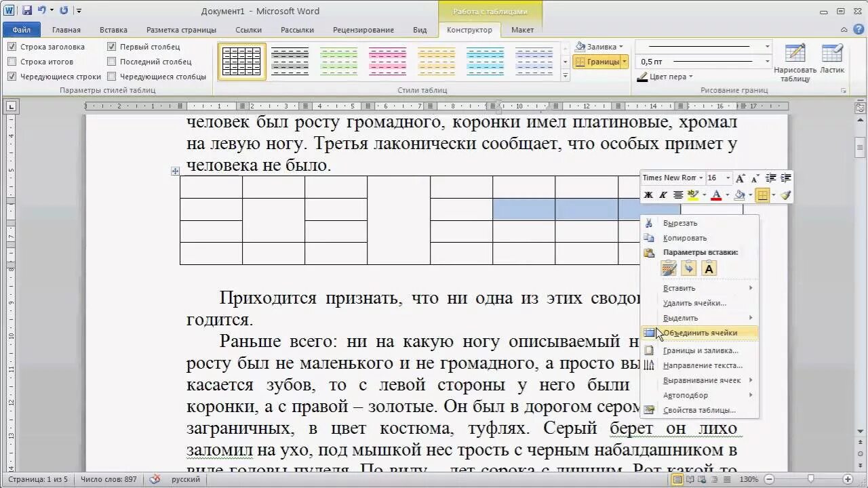Open the Границы dropdown arrow

[625, 62]
